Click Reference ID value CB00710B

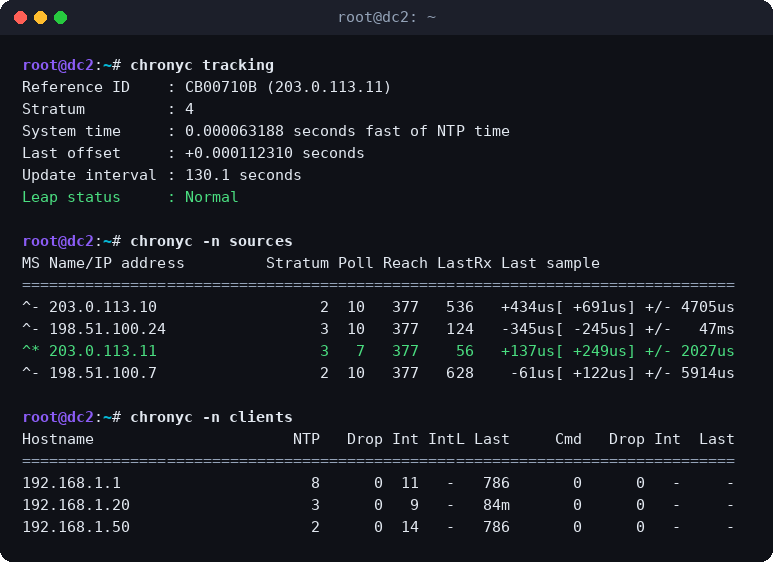click(x=221, y=87)
